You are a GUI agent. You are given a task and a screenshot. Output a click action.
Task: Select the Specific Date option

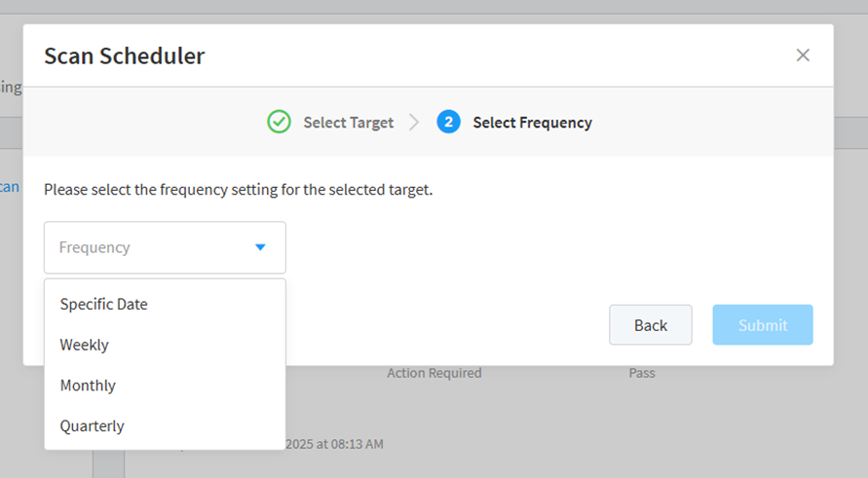coord(104,304)
